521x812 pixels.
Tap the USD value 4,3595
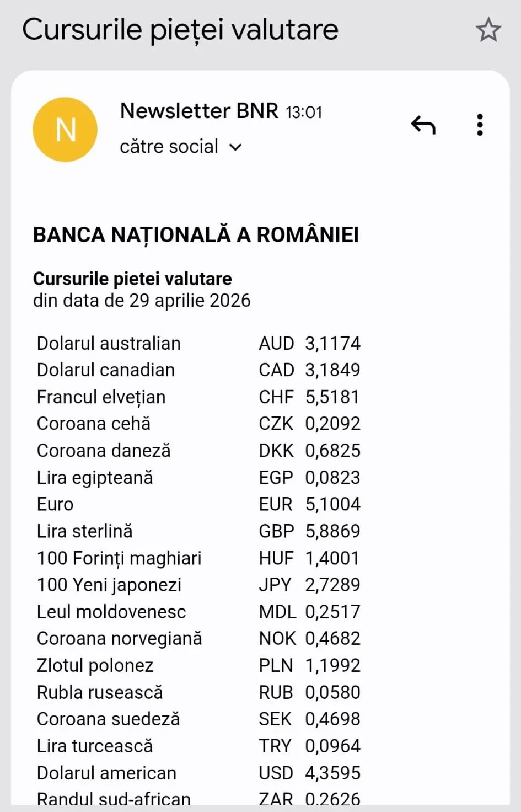[333, 773]
